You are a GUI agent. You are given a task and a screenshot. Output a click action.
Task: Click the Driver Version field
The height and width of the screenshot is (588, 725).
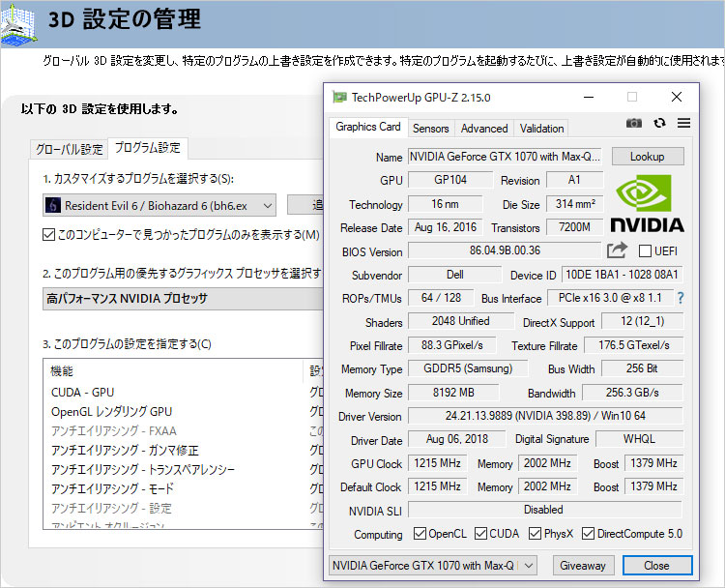[x=545, y=416]
